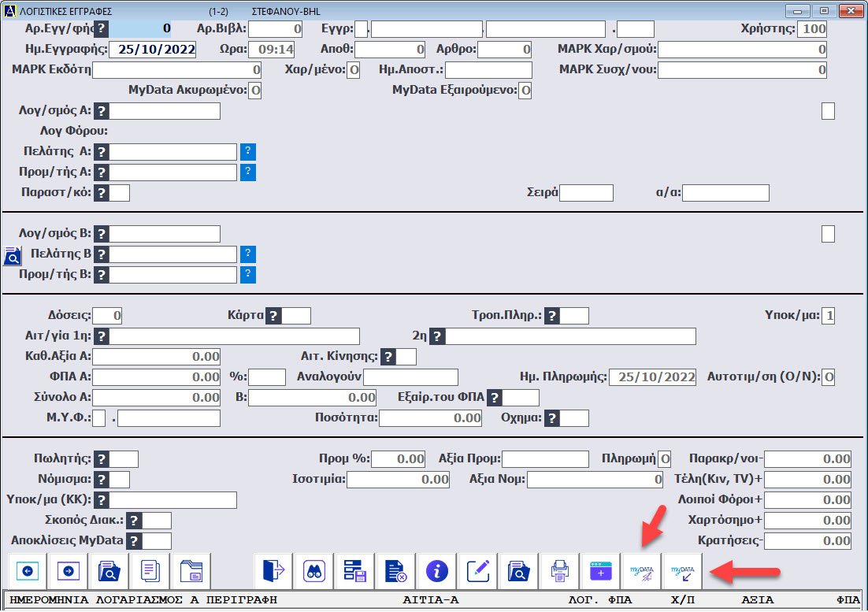Screen dimensions: 868x612
Task: Click the magnifier icon left of Πελάτης Β
Action: click(13, 255)
